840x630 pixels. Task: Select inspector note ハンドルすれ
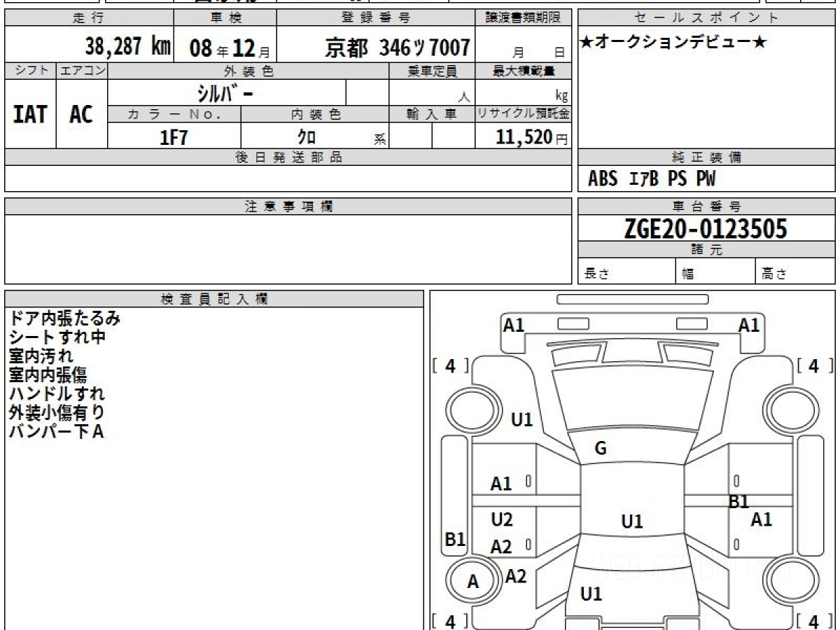pyautogui.click(x=57, y=394)
